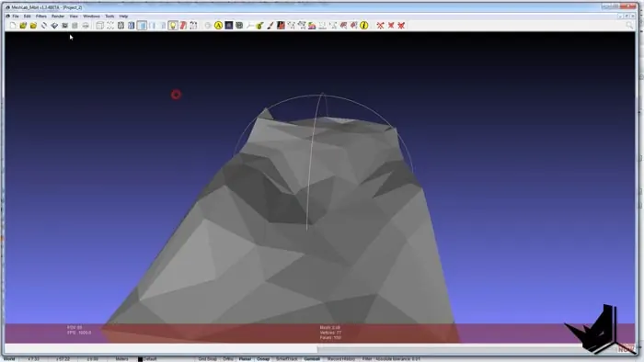Select the Measuring tool icon
Screen dimensions: 644x362
249,26
